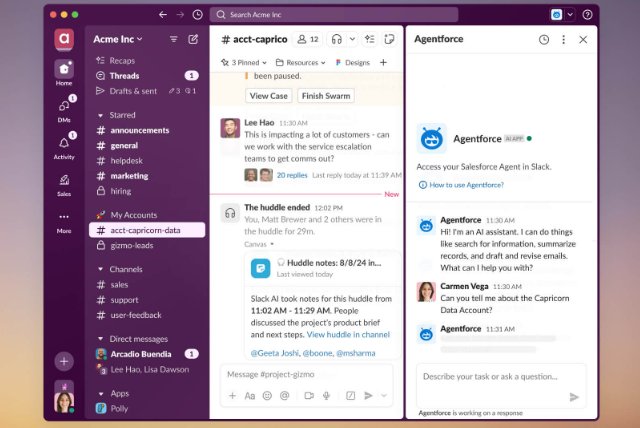640x428 pixels.
Task: Click the microphone audio clip icon
Action: [327, 395]
